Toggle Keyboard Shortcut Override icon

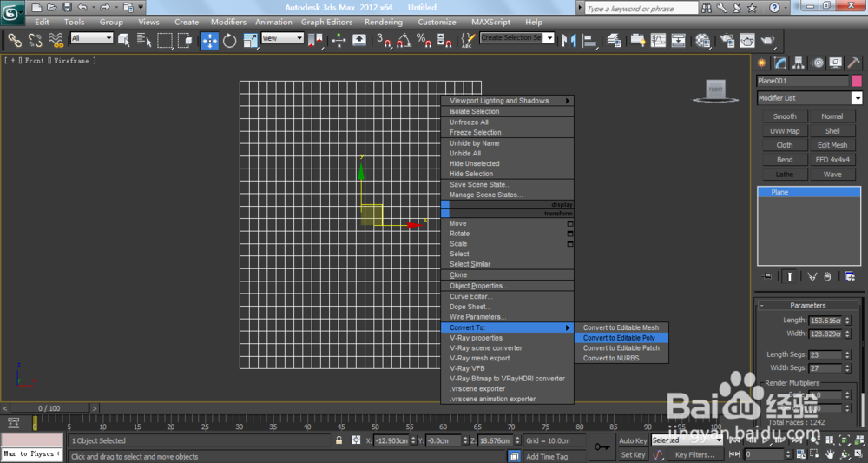359,41
